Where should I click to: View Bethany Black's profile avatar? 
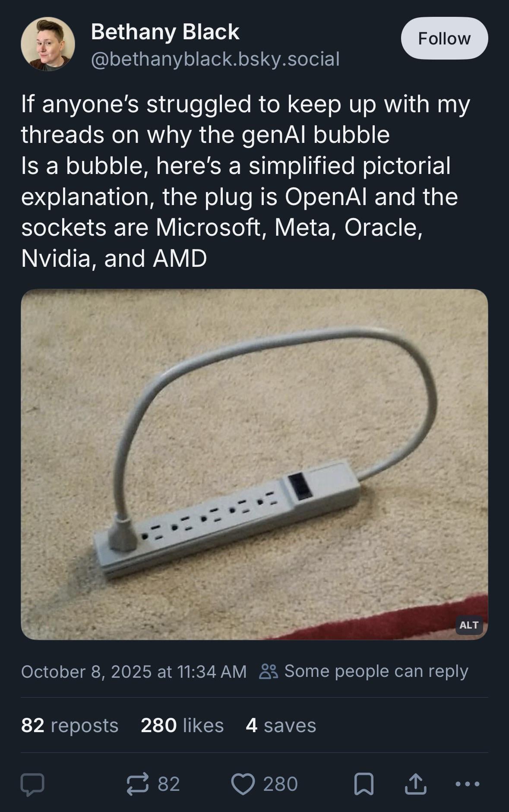(x=48, y=44)
